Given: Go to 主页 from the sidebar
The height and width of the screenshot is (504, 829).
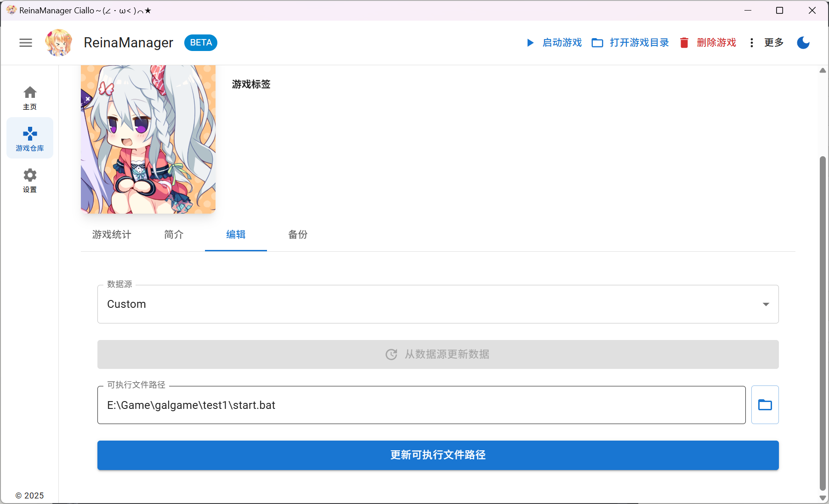Looking at the screenshot, I should point(29,97).
